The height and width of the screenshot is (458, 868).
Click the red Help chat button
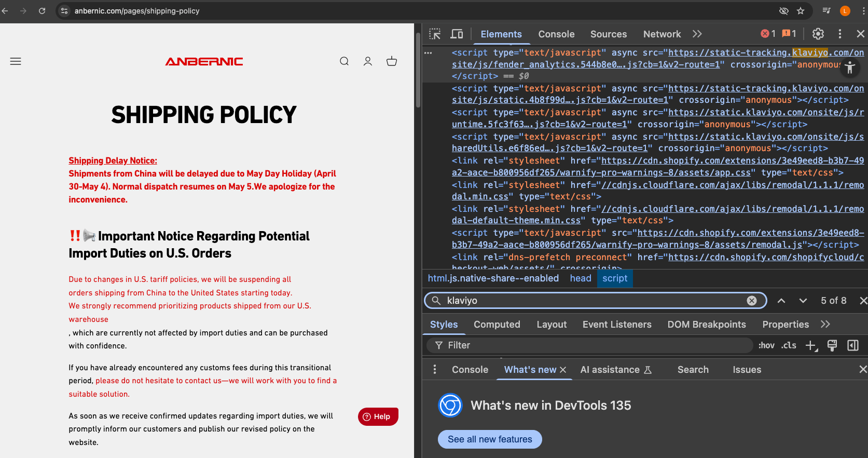tap(378, 416)
